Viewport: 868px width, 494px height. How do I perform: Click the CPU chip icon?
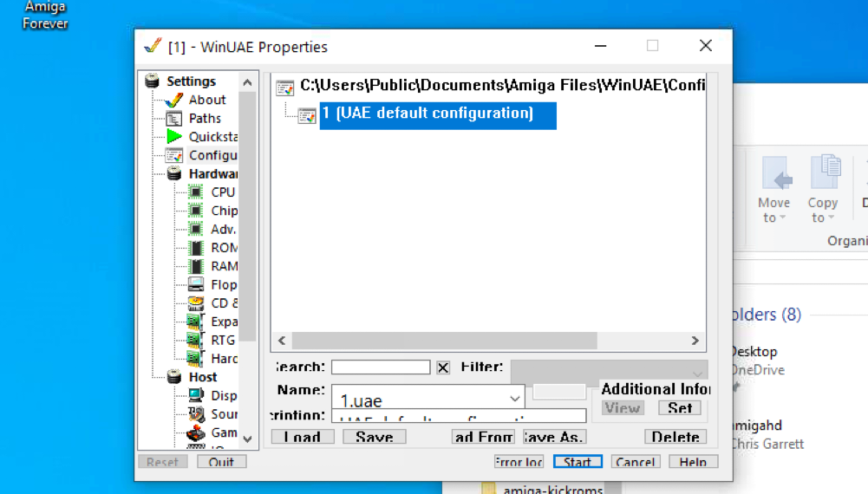[196, 192]
